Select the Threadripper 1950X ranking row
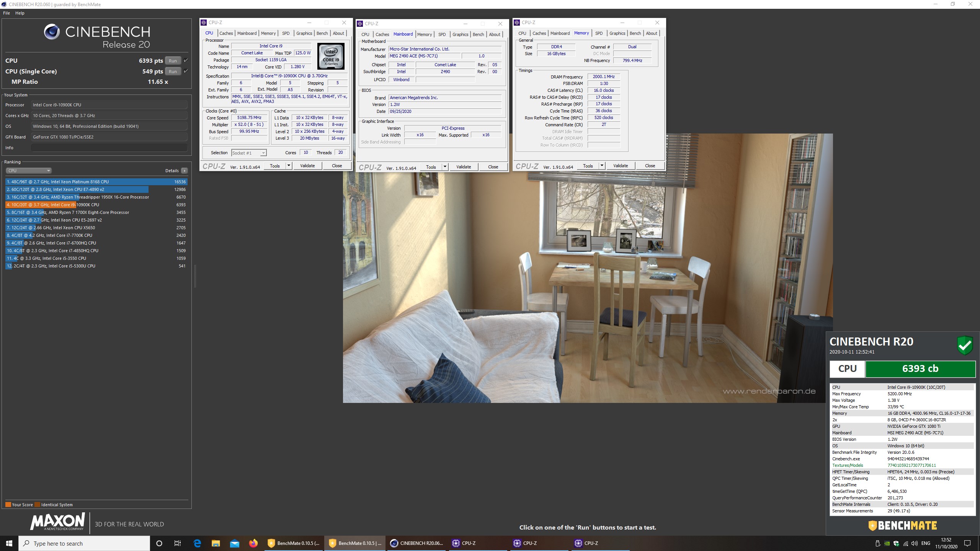980x551 pixels. [x=96, y=197]
